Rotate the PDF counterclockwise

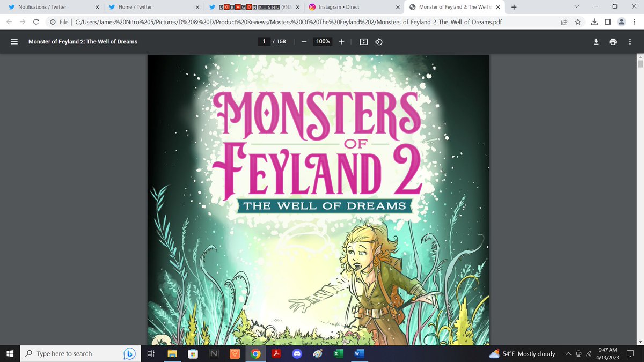click(x=378, y=42)
